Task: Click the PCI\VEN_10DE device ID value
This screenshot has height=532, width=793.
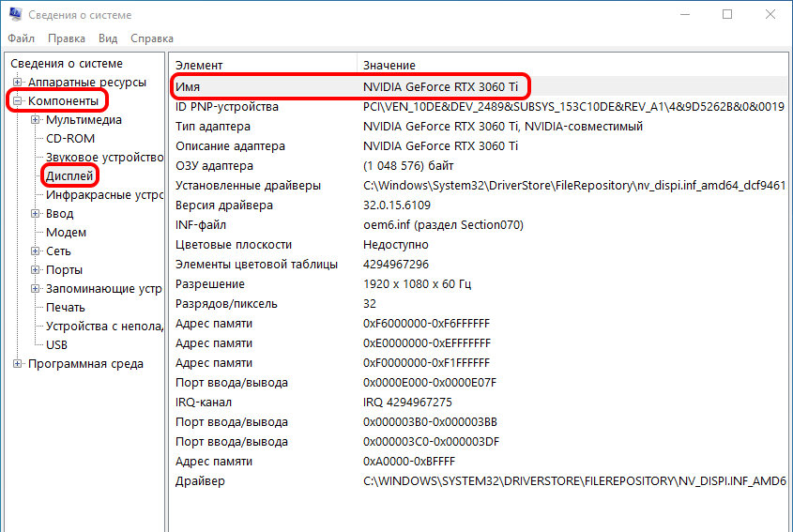Action: pyautogui.click(x=573, y=107)
